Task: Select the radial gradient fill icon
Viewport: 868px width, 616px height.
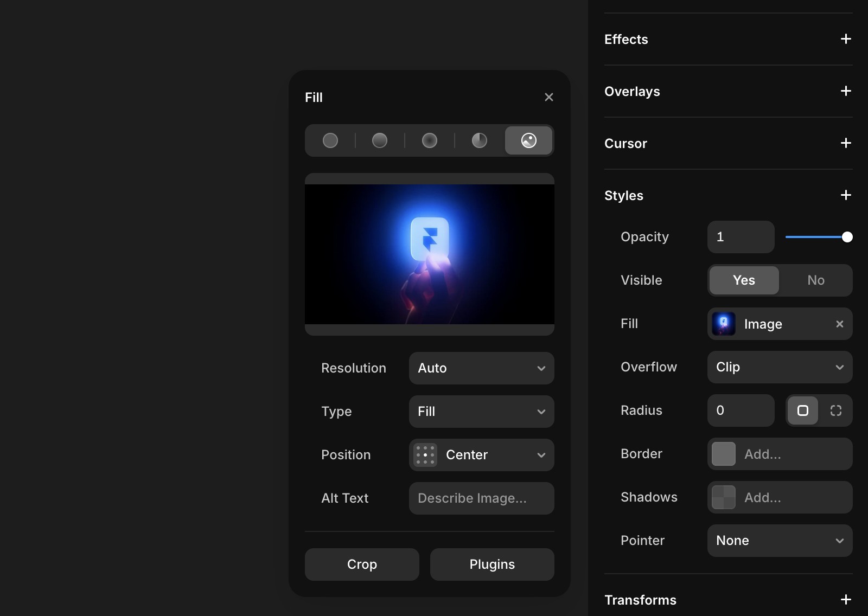Action: (x=430, y=140)
